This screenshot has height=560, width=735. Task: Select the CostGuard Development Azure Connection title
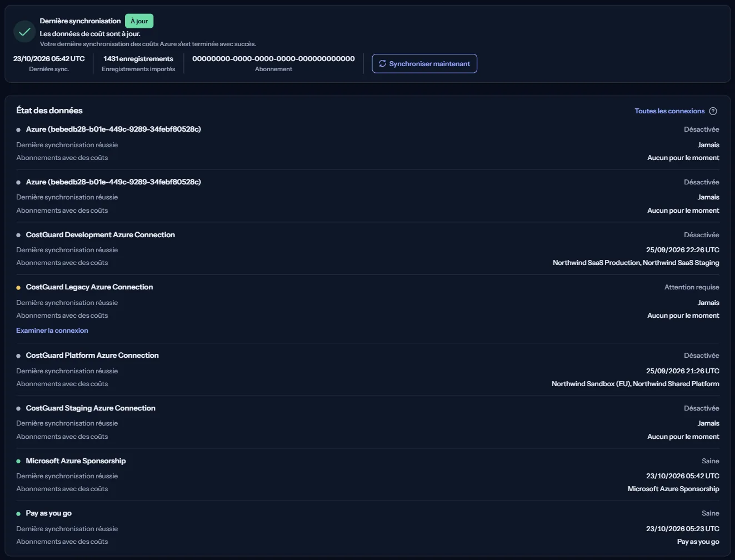[x=101, y=235]
